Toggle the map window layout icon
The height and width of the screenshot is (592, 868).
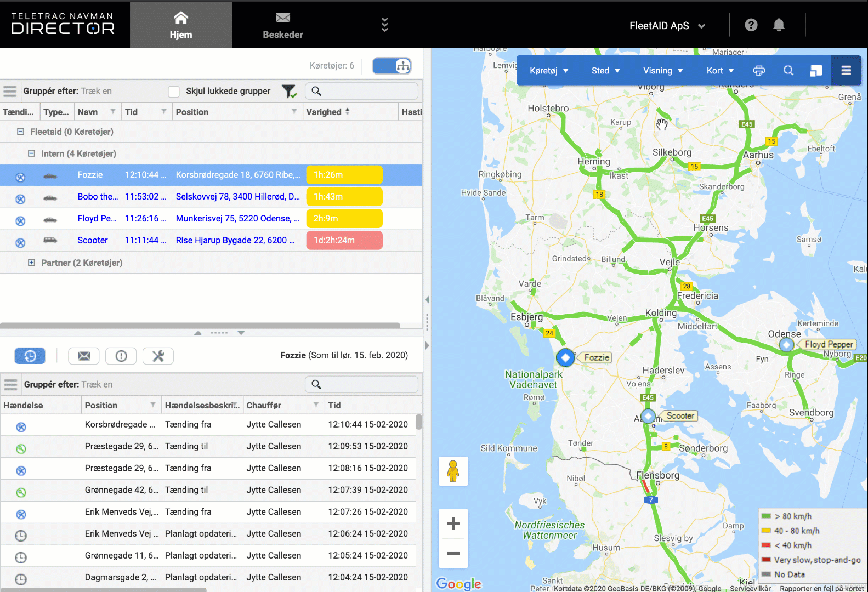pos(816,70)
